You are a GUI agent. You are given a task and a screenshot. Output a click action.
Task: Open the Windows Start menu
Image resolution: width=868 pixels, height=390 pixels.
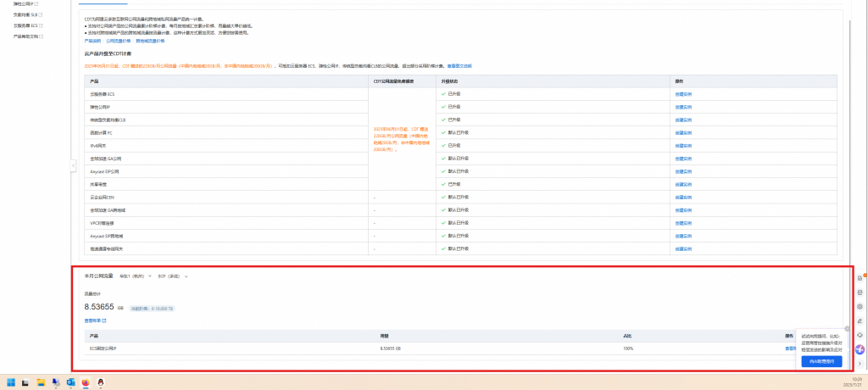pyautogui.click(x=12, y=382)
